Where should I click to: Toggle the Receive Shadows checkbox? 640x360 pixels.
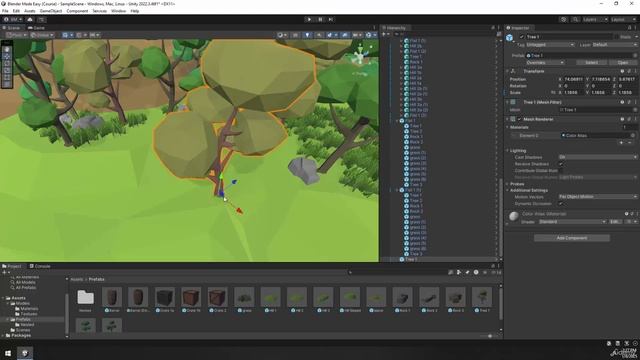(561, 164)
